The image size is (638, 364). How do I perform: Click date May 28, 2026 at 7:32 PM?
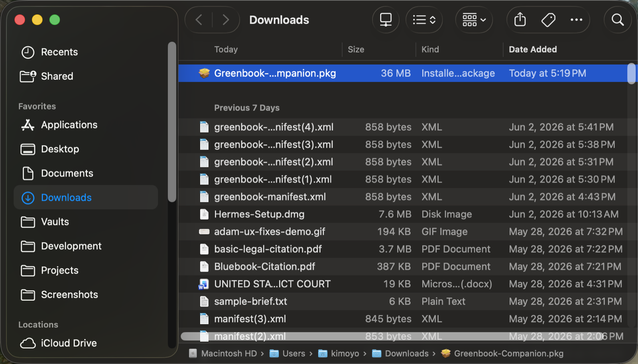pyautogui.click(x=566, y=232)
